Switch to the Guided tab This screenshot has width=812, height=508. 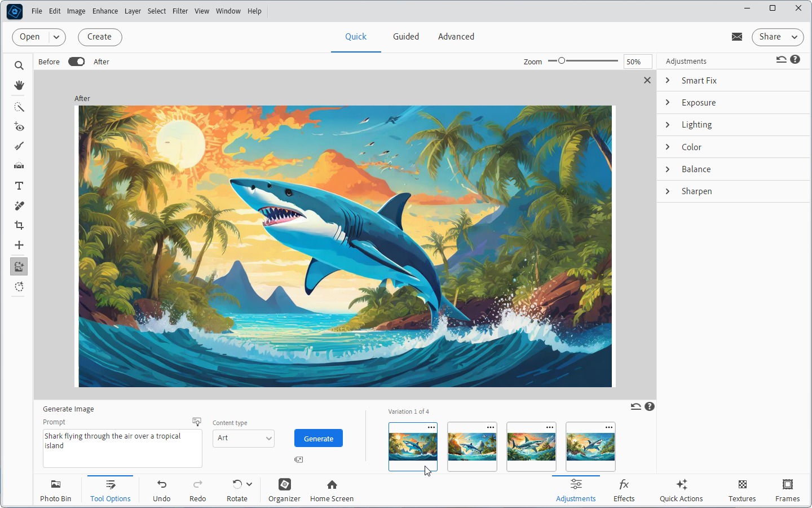coord(405,37)
